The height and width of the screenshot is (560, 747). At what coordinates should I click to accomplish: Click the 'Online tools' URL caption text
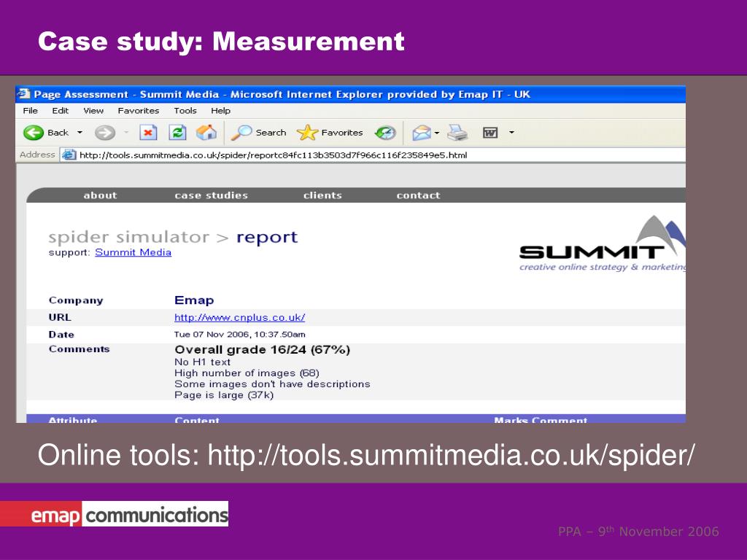pos(366,455)
